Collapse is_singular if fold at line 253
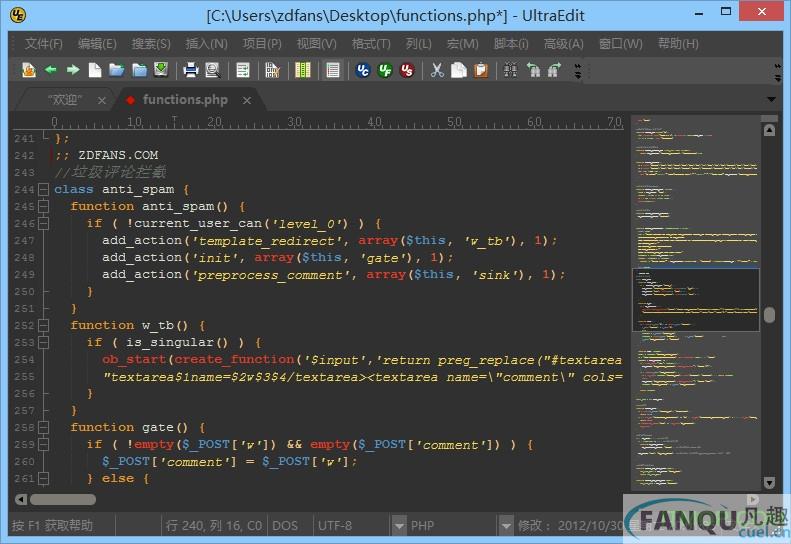Screen dimensions: 791x544 click(x=43, y=343)
